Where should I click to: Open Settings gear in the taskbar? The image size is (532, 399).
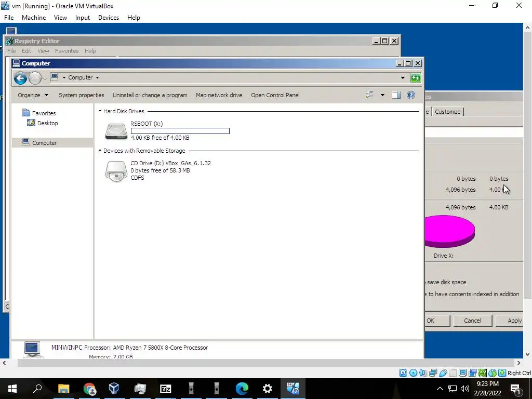tap(268, 389)
